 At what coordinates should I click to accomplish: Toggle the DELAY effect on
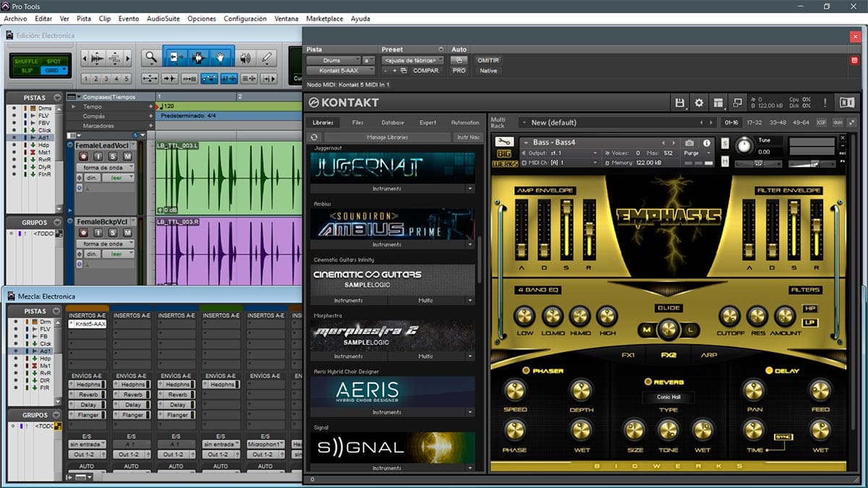point(769,371)
